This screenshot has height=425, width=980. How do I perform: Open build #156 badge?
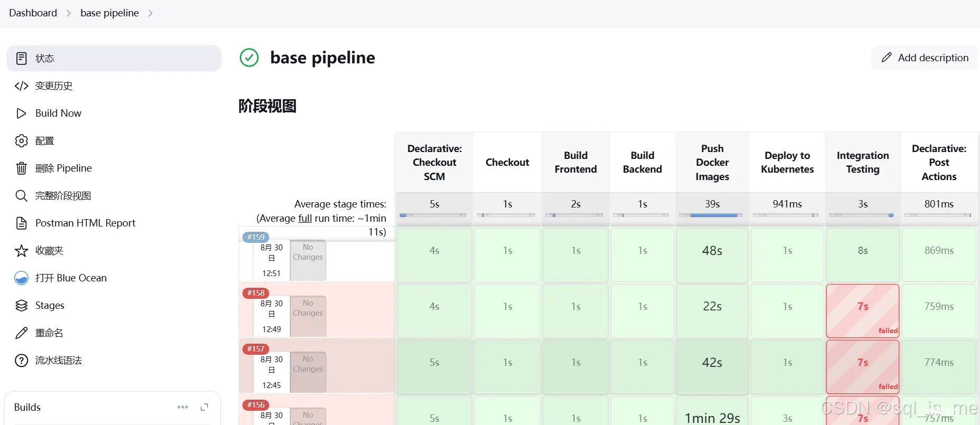coord(256,405)
